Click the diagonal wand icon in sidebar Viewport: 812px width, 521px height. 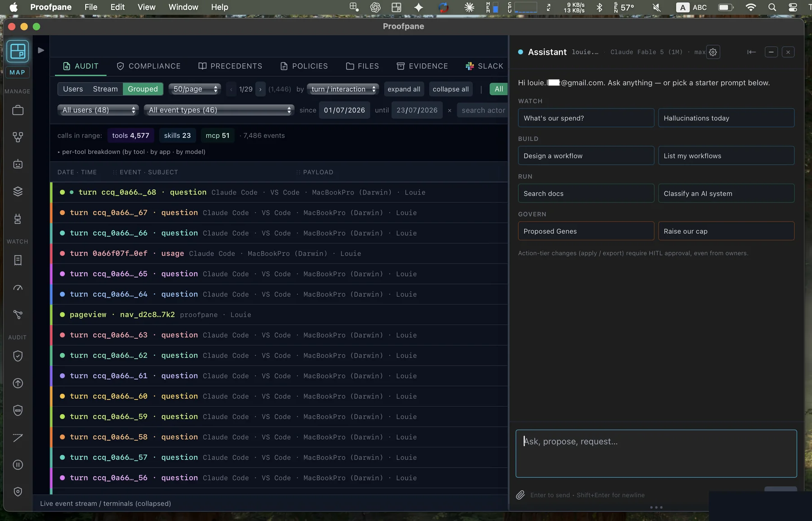[18, 437]
